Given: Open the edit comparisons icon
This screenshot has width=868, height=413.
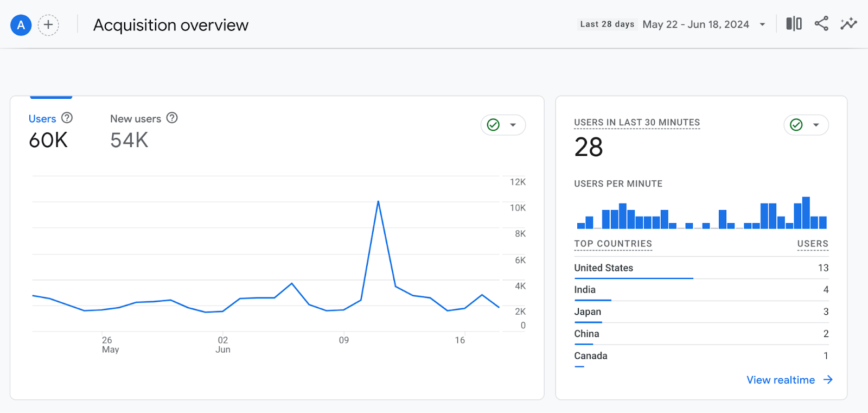Looking at the screenshot, I should [x=794, y=23].
